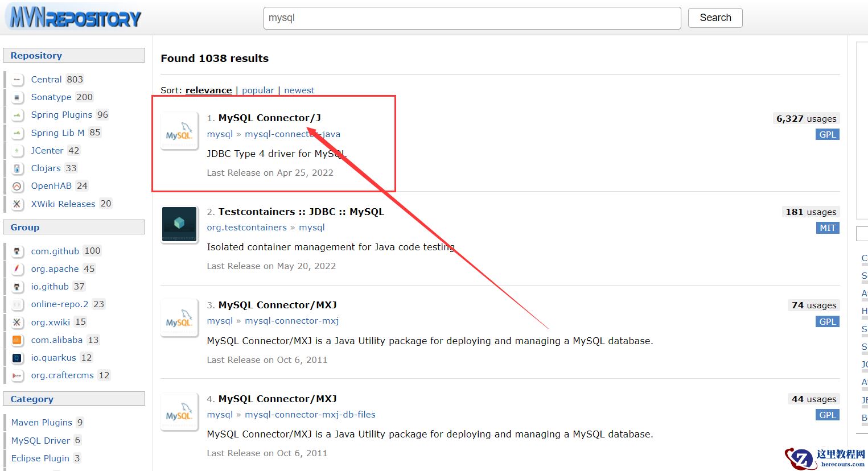
Task: Click the online-repo.2 group icon
Action: 17,304
